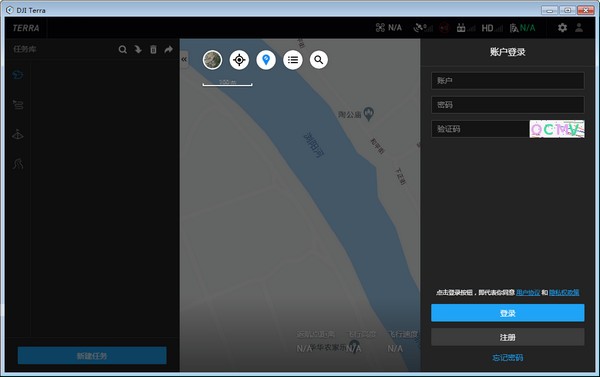Click the 账户登录 account login heading
The width and height of the screenshot is (600, 377).
point(507,52)
